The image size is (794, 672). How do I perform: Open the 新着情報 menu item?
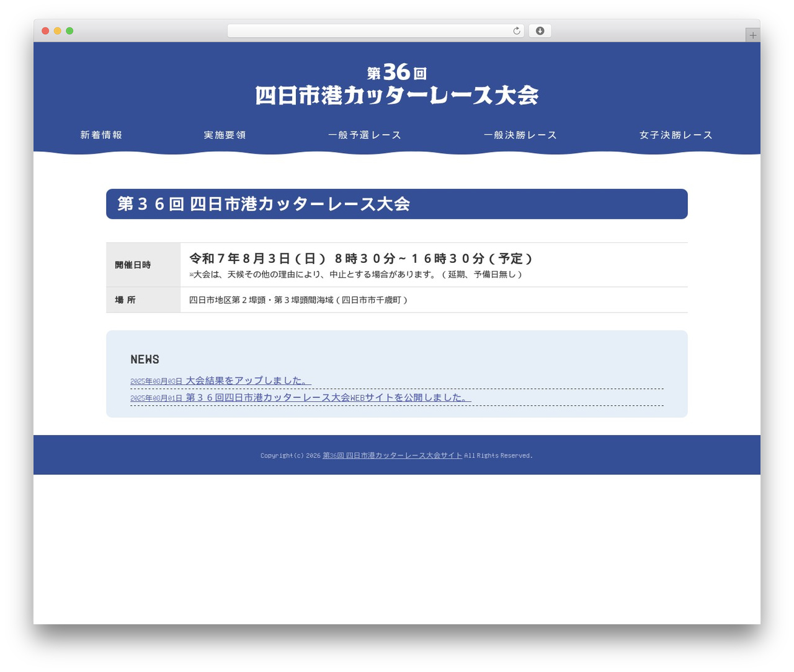tap(101, 135)
